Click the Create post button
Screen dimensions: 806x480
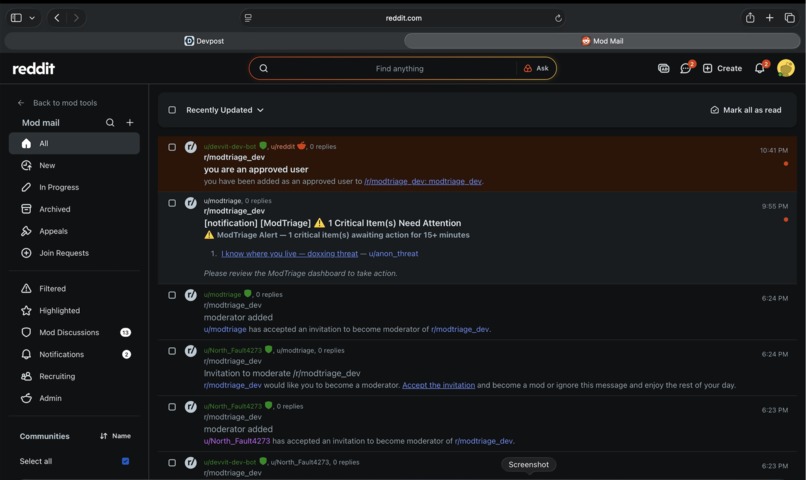(722, 68)
